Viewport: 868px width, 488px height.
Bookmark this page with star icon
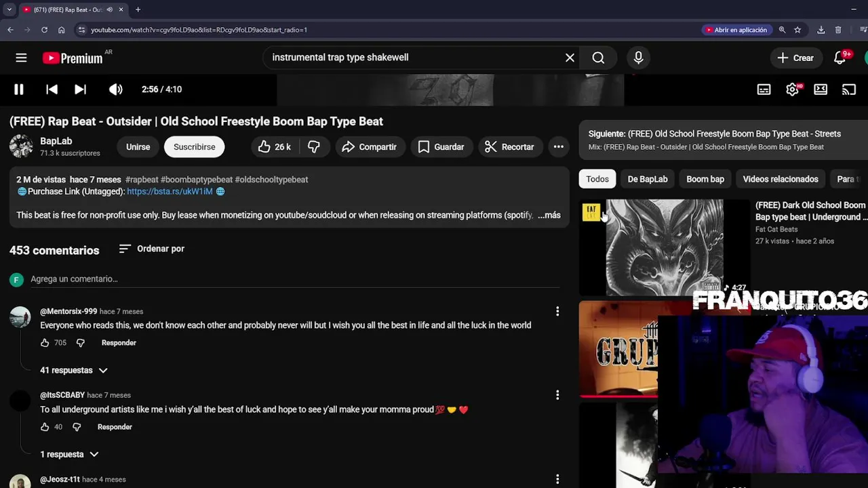pyautogui.click(x=797, y=30)
